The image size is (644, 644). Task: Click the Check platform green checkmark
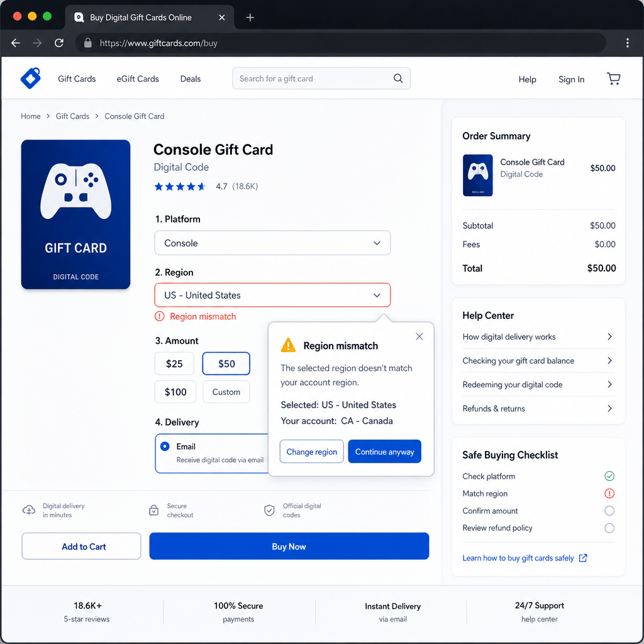pyautogui.click(x=609, y=476)
